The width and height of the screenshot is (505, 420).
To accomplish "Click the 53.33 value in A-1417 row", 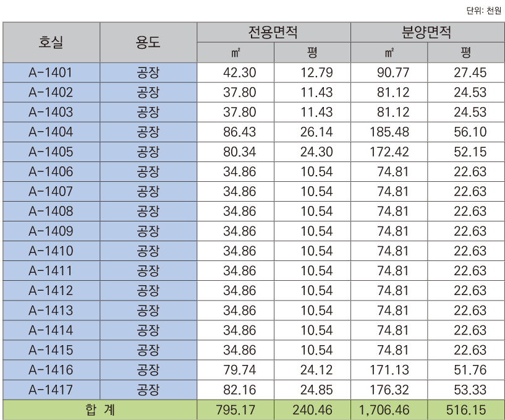I will [470, 390].
